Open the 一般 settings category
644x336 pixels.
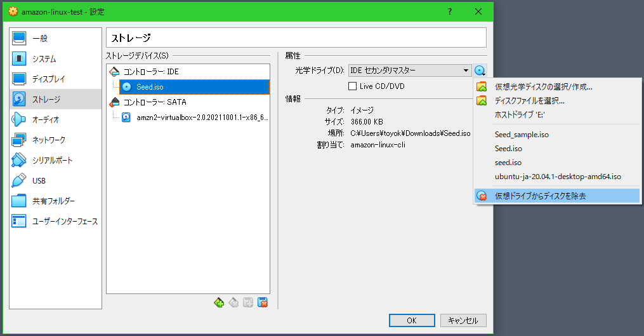pos(55,38)
